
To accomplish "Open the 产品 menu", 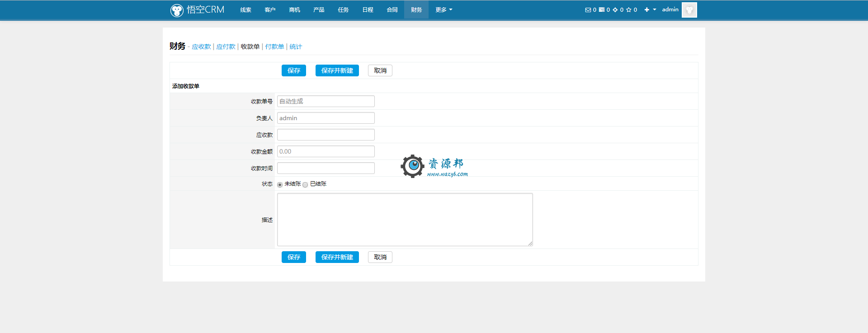I will pos(319,9).
